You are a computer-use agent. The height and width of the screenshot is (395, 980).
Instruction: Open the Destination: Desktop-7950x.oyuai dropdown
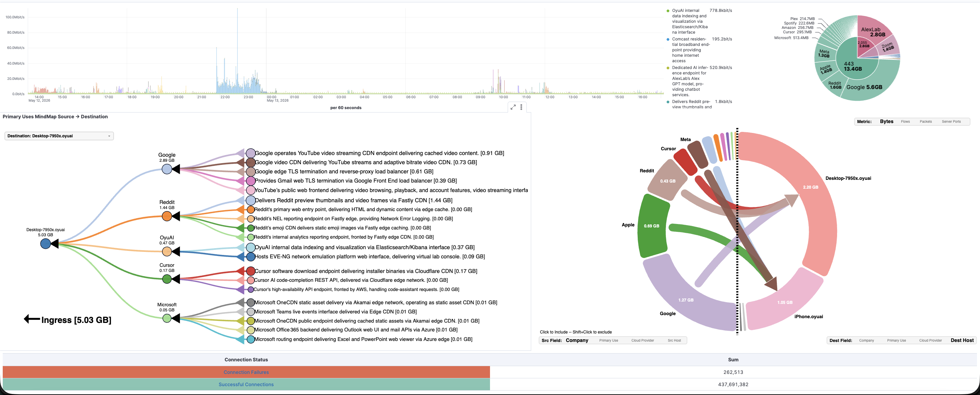(59, 136)
